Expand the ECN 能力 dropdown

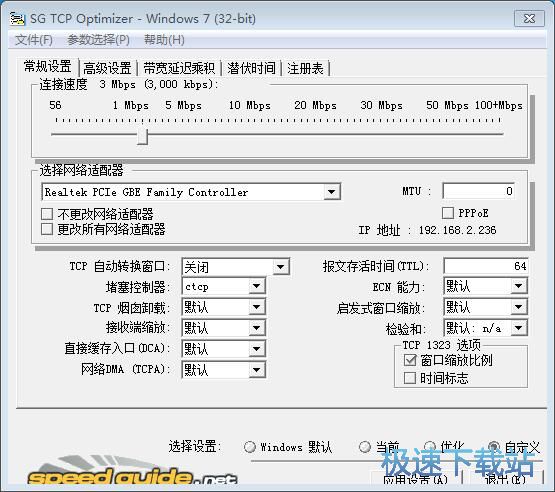click(519, 286)
